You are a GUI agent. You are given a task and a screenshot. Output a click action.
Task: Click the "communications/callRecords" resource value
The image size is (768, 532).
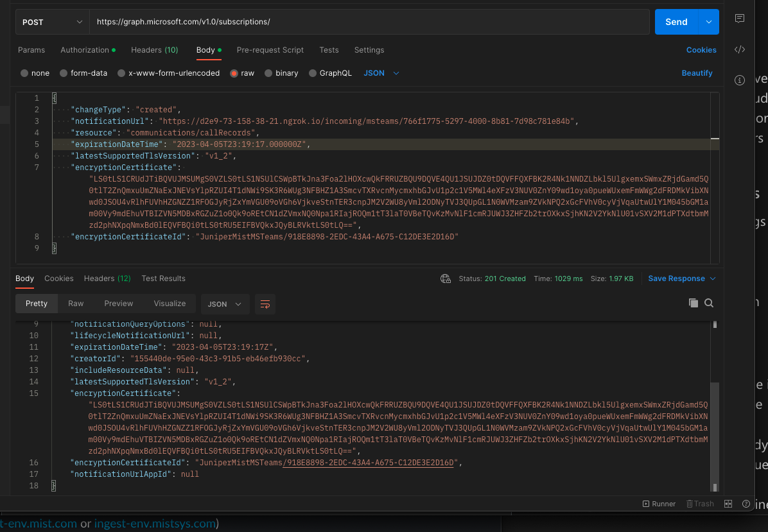[191, 133]
